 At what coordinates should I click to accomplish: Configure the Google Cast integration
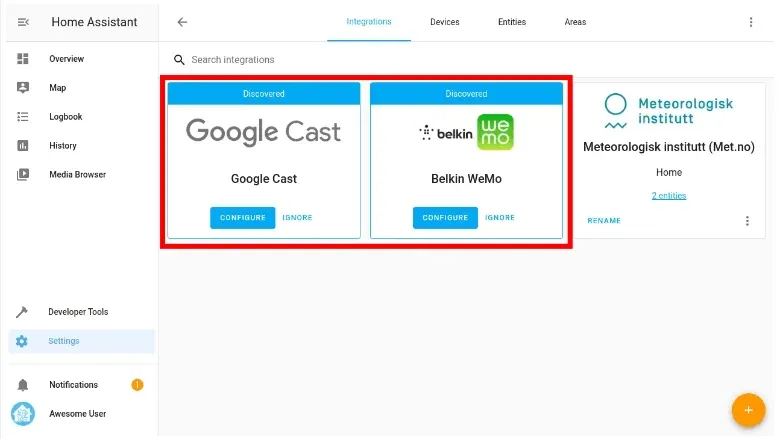click(242, 218)
